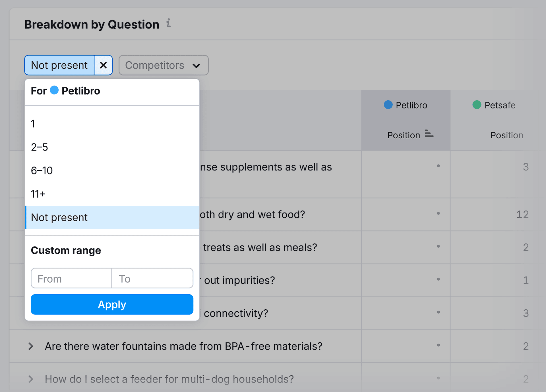Expand the BPA-free water fountains question
The image size is (546, 392).
[x=31, y=346]
